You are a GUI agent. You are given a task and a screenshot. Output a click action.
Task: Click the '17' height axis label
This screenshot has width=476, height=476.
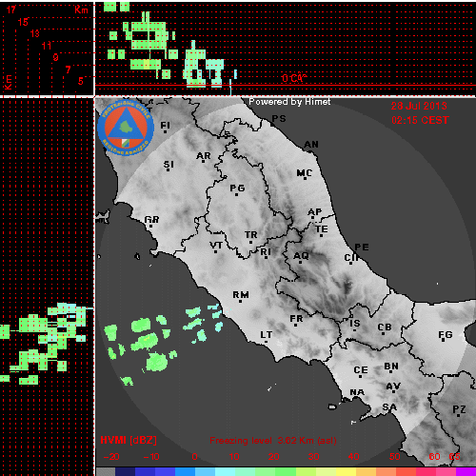pos(10,10)
